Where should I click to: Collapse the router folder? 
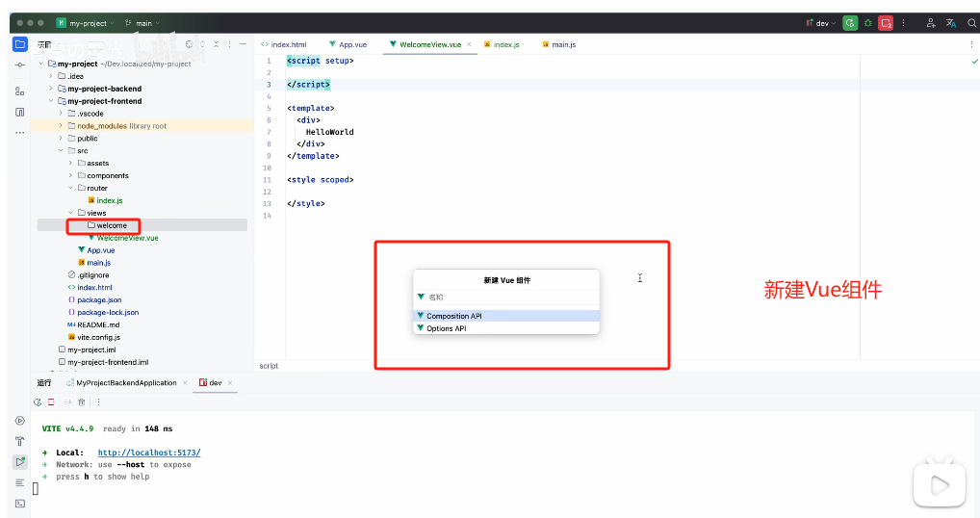click(x=70, y=188)
